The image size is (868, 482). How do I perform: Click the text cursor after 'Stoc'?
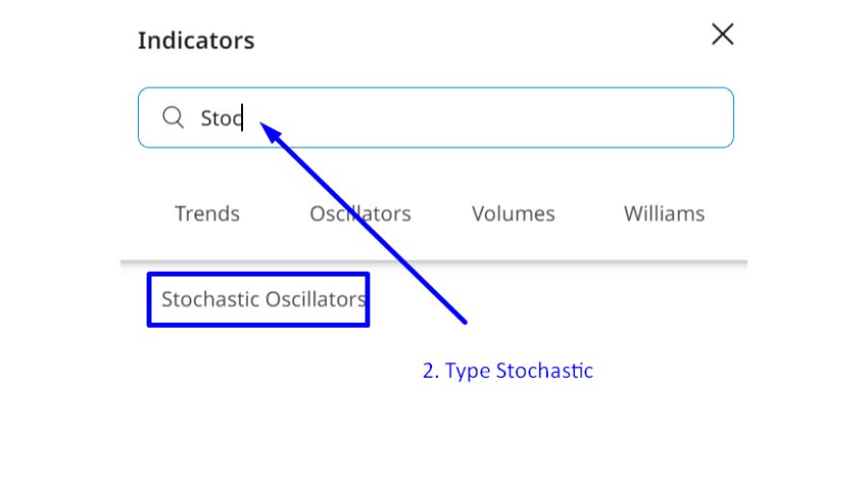(243, 118)
